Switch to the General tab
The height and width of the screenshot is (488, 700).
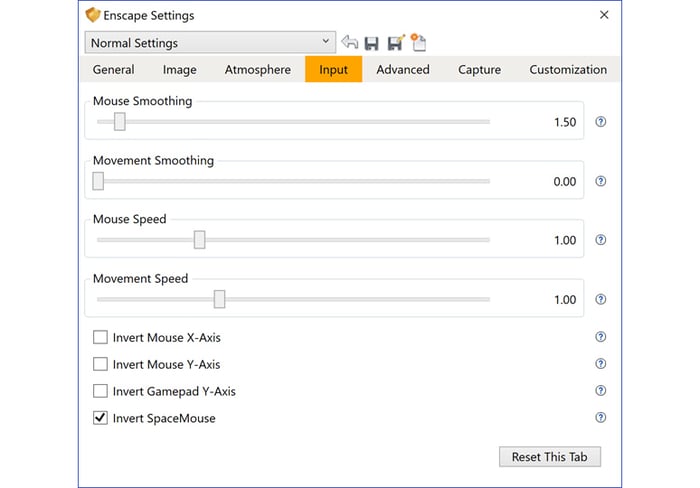pyautogui.click(x=113, y=69)
